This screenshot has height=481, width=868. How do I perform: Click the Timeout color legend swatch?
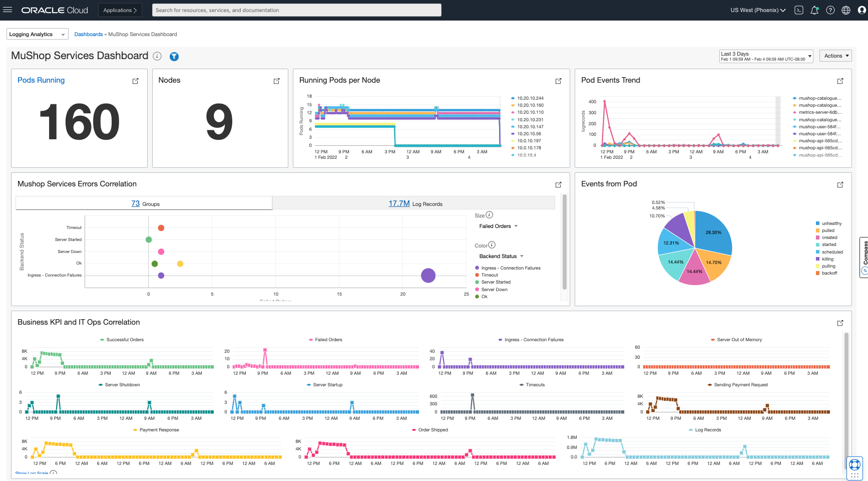coord(477,275)
